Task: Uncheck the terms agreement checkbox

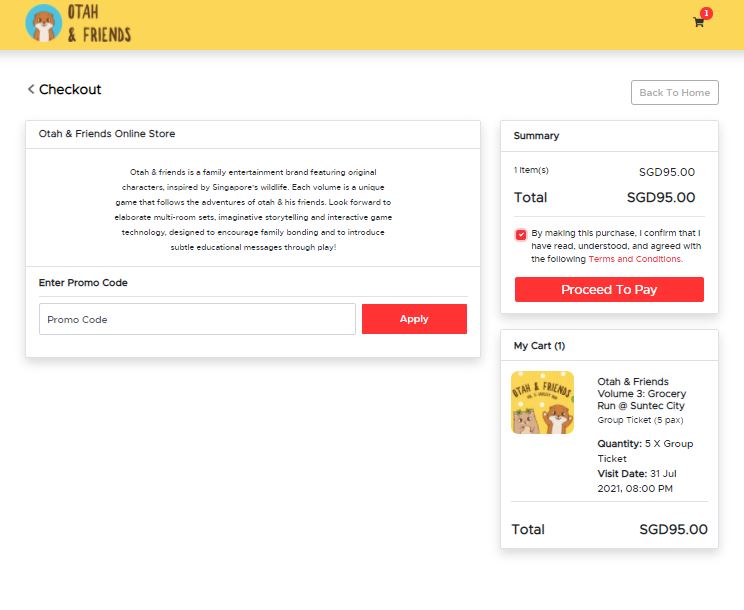Action: point(521,235)
